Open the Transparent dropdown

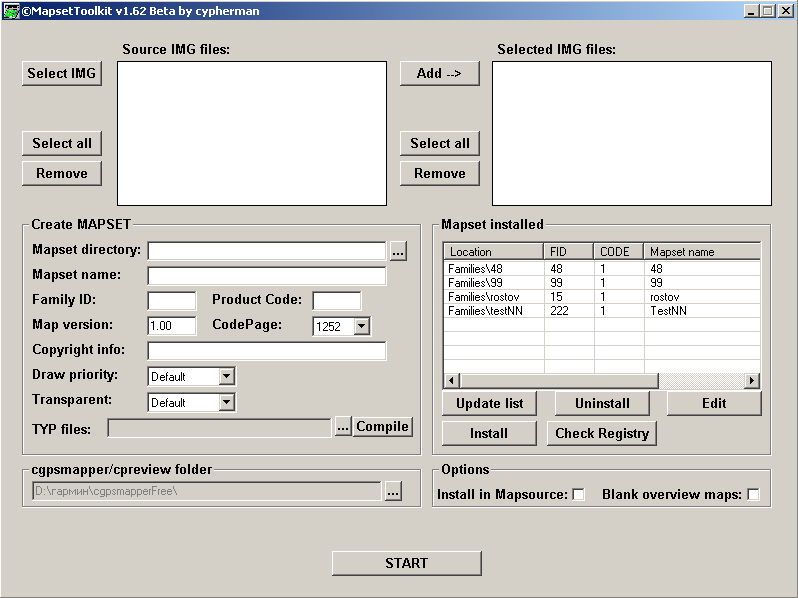point(227,402)
